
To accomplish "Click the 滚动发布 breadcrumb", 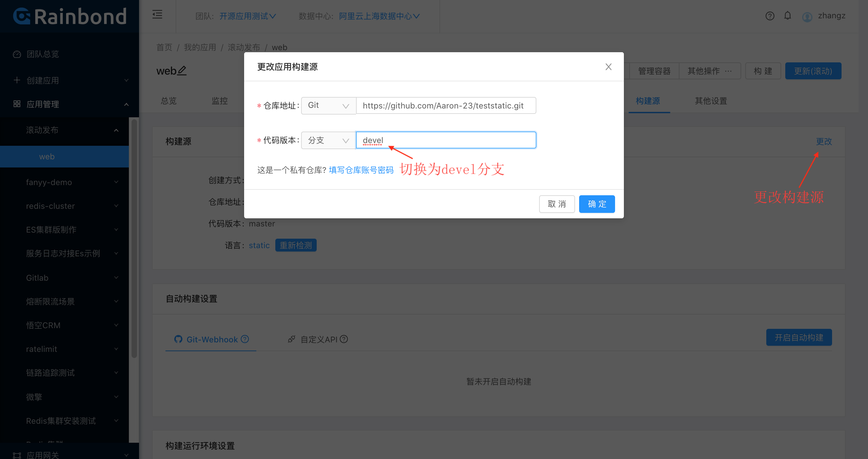I will click(x=244, y=47).
